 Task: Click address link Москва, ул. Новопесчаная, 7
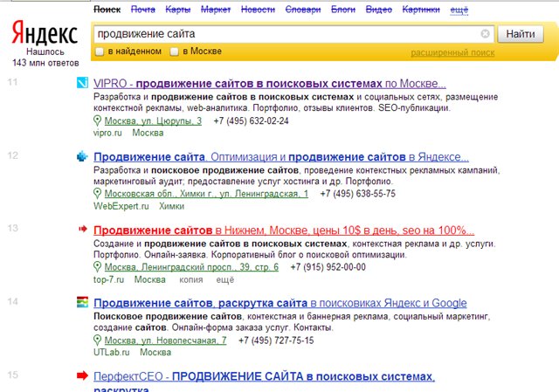165,340
